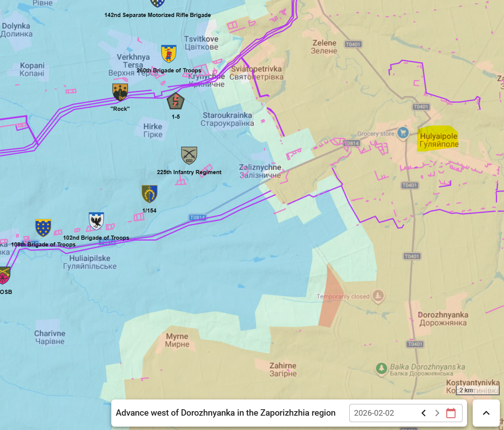Click the Charivne village label
504x430 pixels.
tap(50, 337)
